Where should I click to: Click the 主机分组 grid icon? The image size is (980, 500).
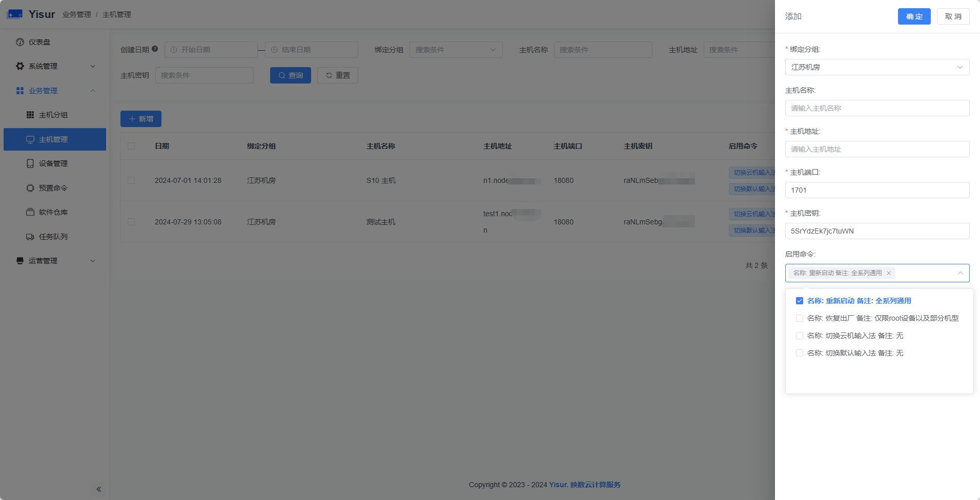(x=30, y=115)
